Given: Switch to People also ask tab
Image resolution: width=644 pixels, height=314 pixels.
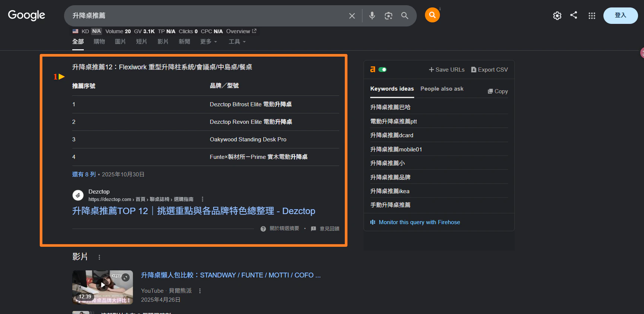Looking at the screenshot, I should tap(442, 89).
